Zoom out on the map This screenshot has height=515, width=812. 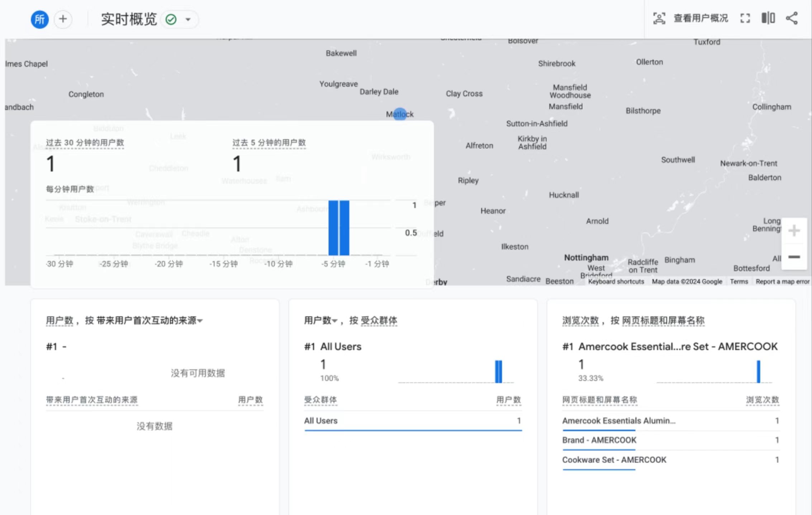(x=794, y=257)
